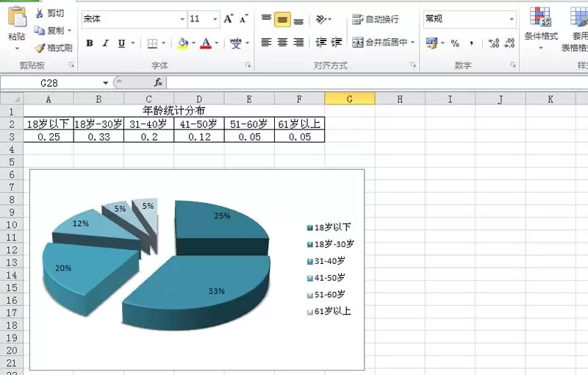Click cell B3 containing 0.33
588x375 pixels.
coord(98,137)
